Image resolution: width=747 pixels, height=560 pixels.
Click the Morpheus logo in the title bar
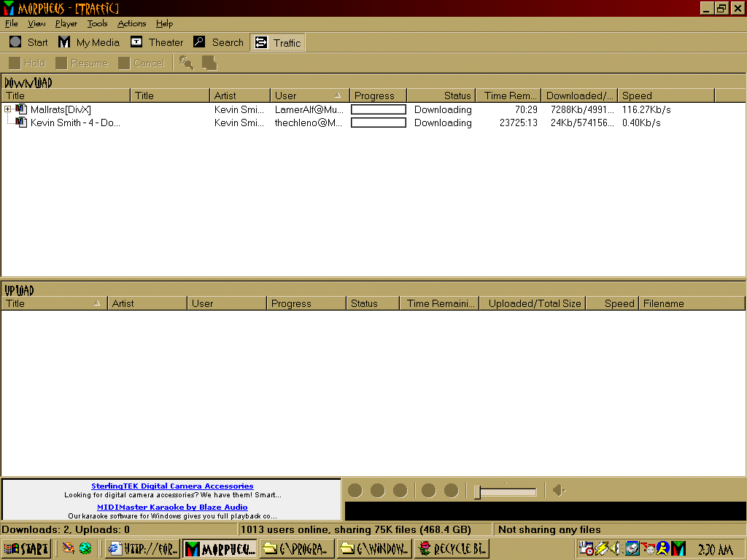point(8,8)
